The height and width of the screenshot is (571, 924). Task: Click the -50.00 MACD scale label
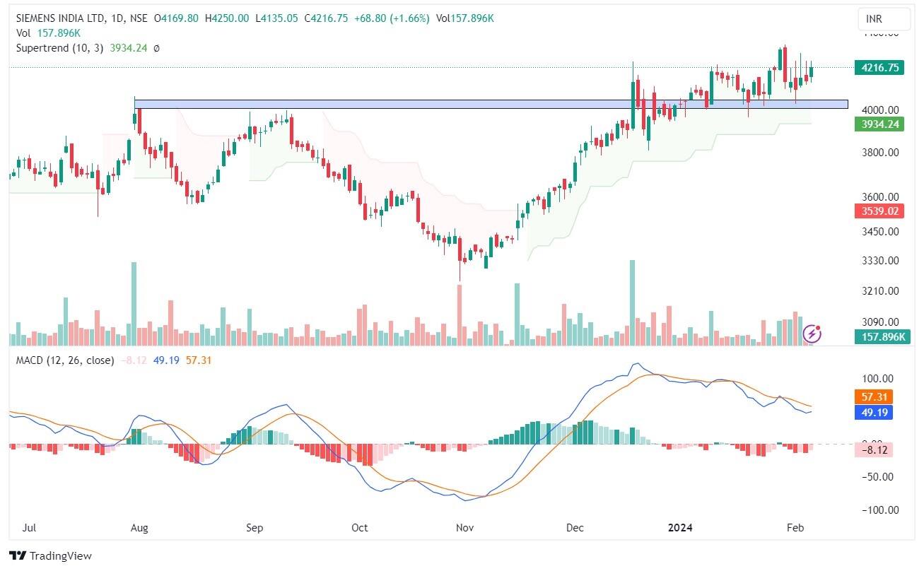(877, 477)
